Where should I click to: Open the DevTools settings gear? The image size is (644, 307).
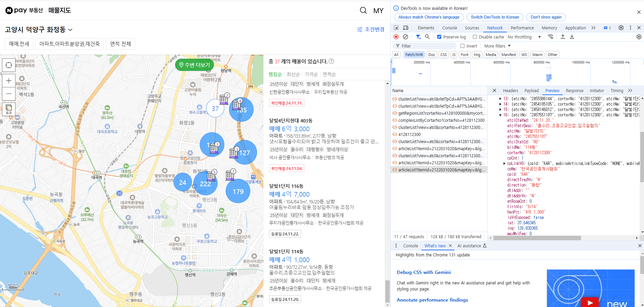pos(621,28)
